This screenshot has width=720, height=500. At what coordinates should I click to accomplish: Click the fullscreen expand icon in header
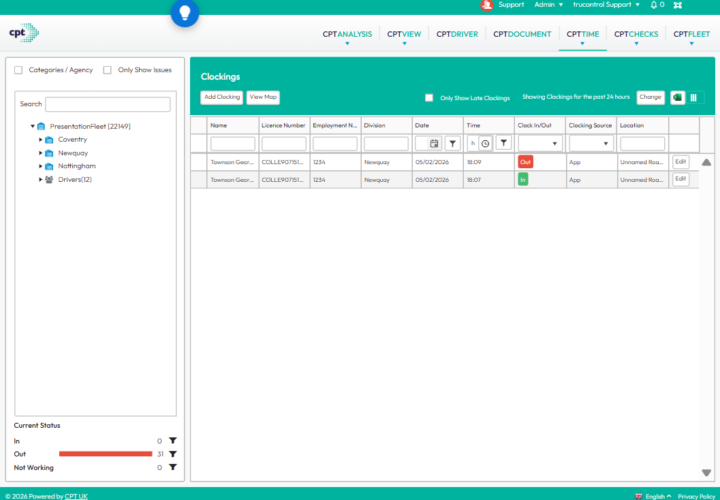coord(677,5)
